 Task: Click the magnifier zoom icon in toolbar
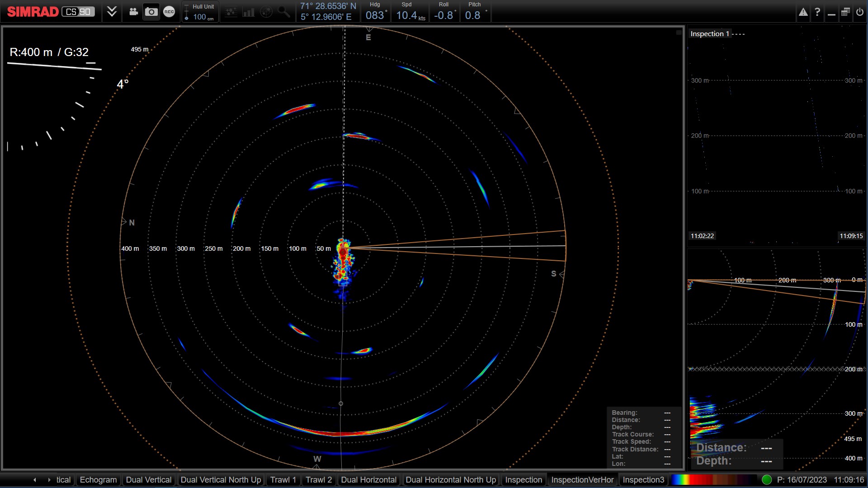tap(284, 12)
